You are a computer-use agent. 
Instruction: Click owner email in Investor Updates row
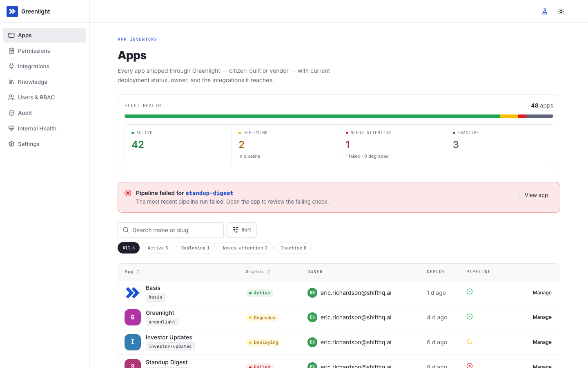[x=356, y=342]
